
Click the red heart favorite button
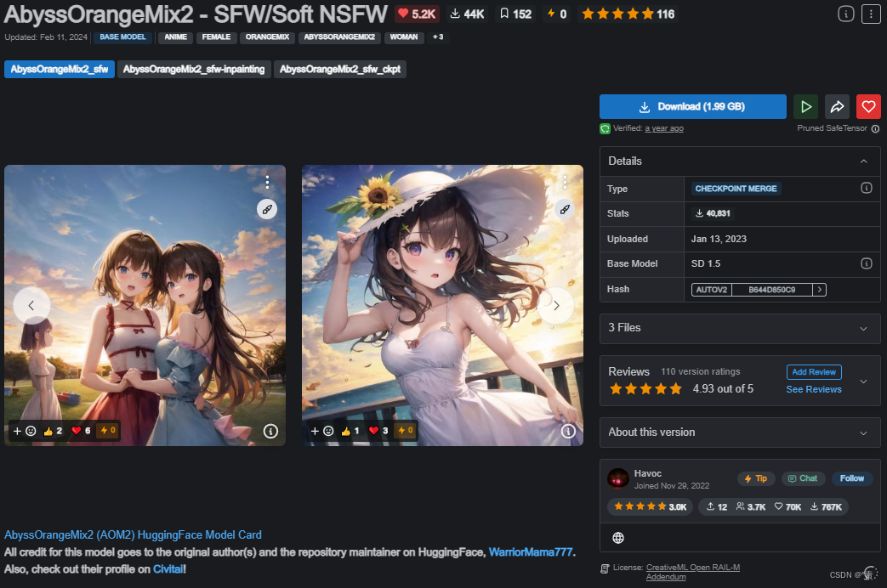(868, 106)
